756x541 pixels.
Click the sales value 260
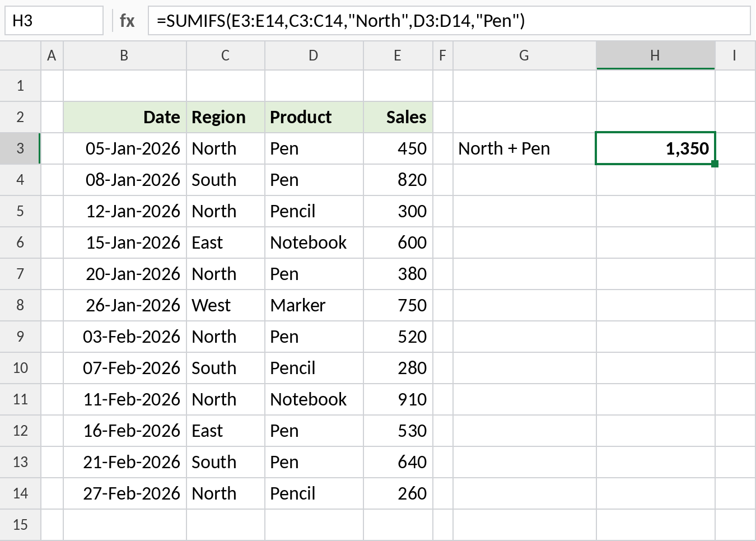tap(398, 493)
